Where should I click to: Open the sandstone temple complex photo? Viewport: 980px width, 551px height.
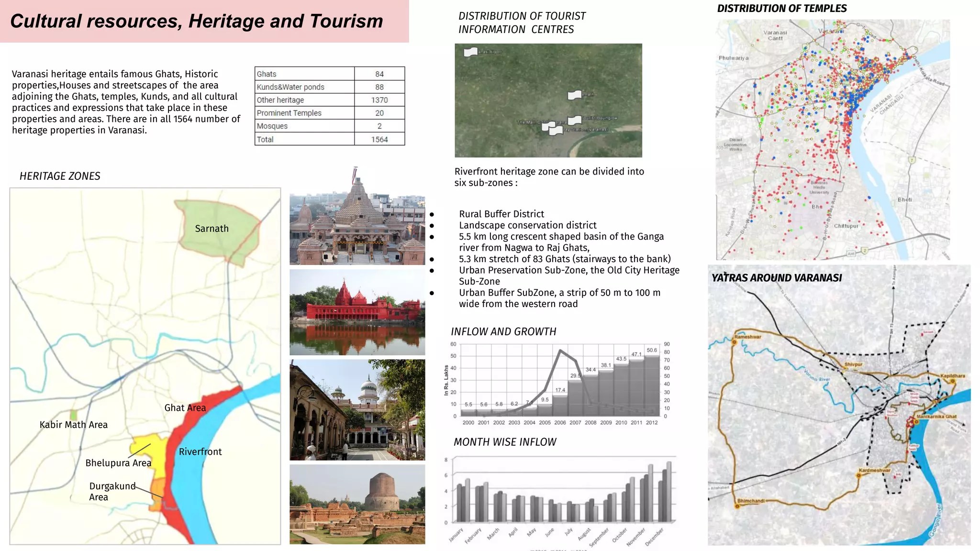(357, 216)
